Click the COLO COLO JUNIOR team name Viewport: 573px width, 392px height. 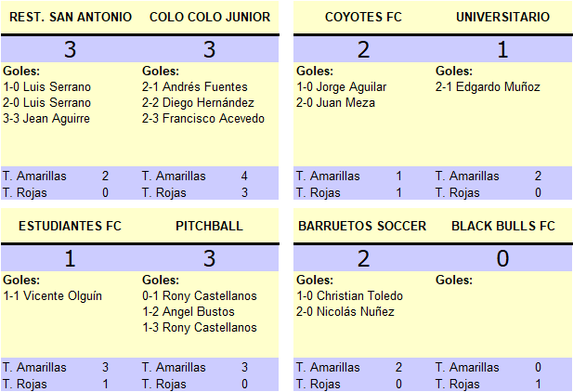click(210, 17)
